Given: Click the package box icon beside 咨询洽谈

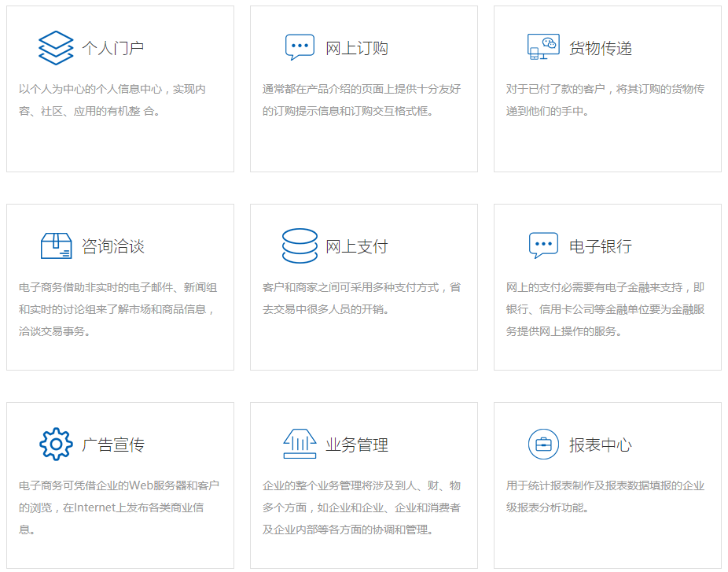Looking at the screenshot, I should [56, 246].
